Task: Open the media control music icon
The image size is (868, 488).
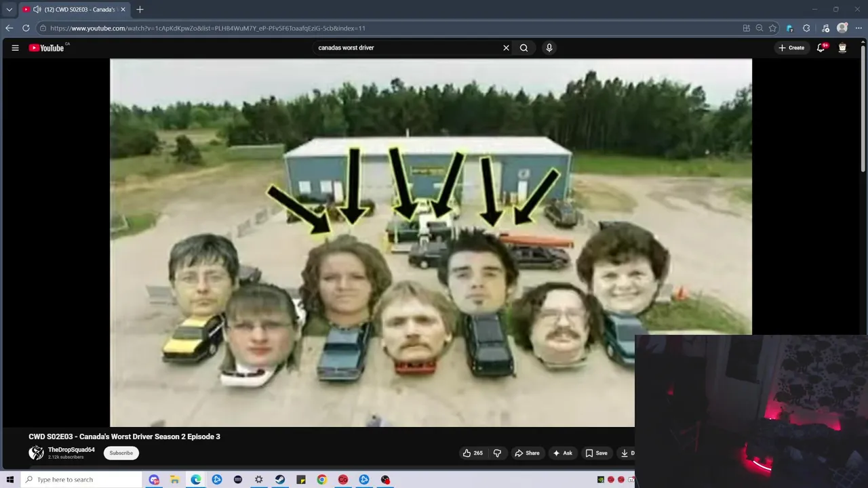Action: click(825, 28)
